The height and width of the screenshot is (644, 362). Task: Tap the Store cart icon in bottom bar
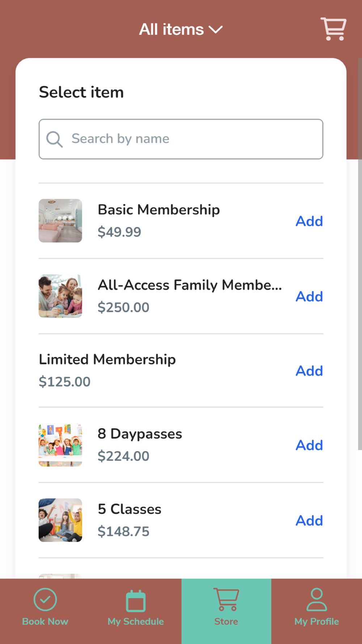click(x=226, y=599)
